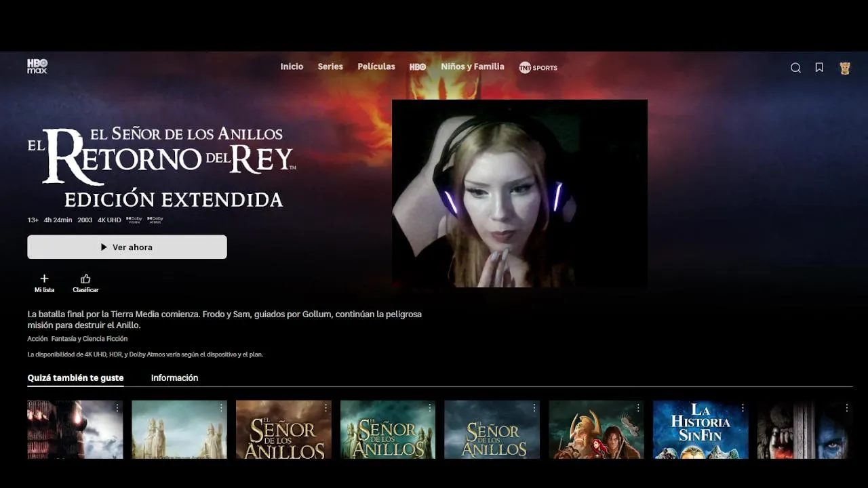
Task: Open the dark tower recommendation thumbnail
Action: (x=75, y=430)
